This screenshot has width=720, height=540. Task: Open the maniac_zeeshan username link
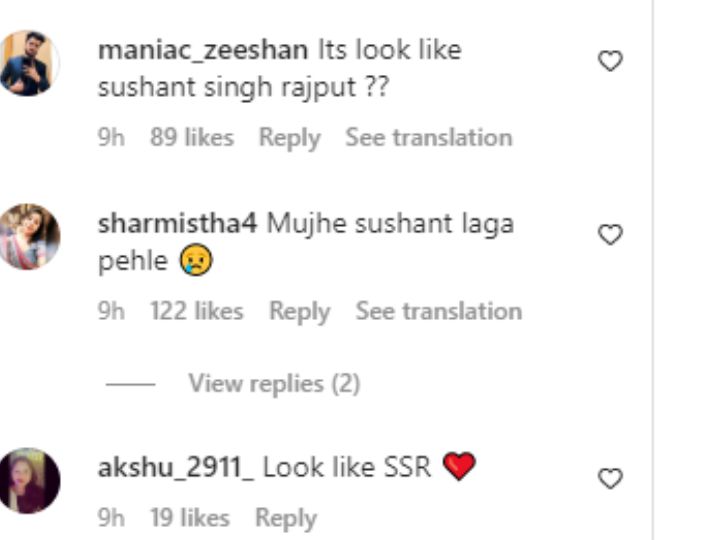pyautogui.click(x=203, y=50)
